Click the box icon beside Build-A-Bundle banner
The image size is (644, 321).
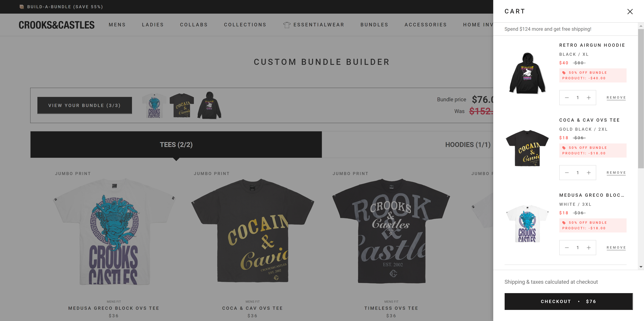[x=22, y=7]
